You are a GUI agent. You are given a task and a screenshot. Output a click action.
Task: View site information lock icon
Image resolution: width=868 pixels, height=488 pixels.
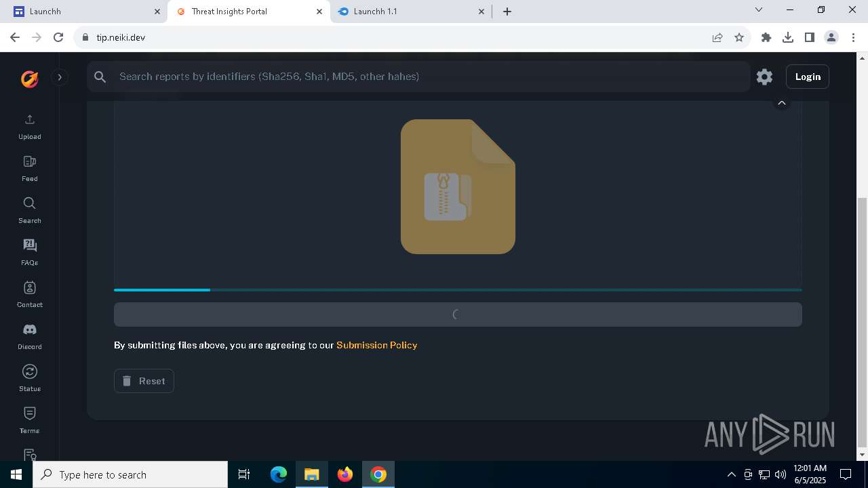pos(85,37)
